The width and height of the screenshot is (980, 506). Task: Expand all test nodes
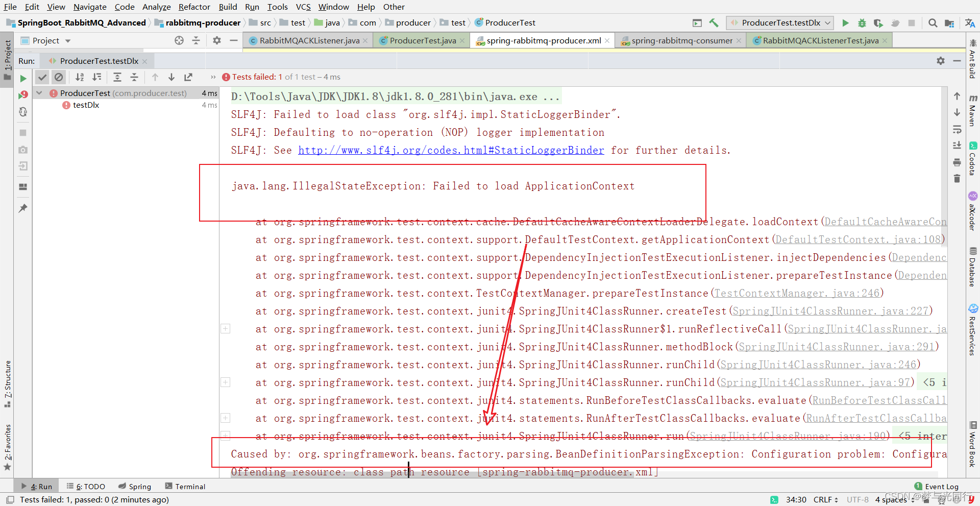(x=117, y=77)
